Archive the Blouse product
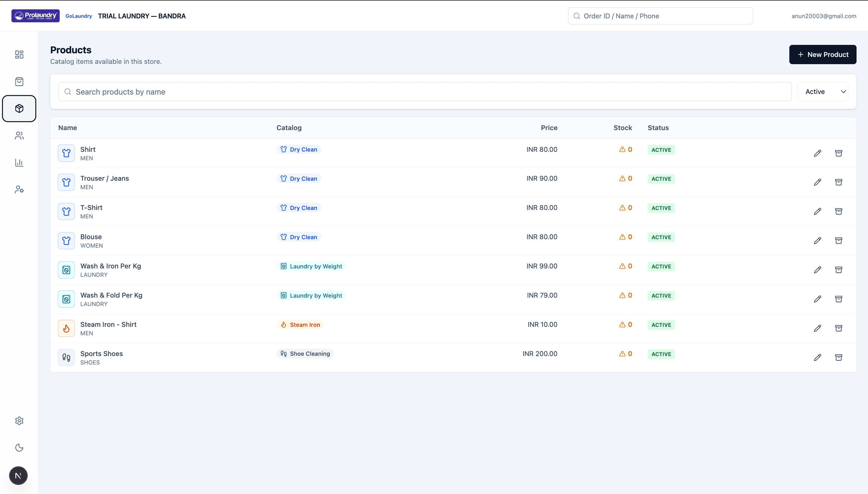This screenshot has width=868, height=494. point(838,241)
